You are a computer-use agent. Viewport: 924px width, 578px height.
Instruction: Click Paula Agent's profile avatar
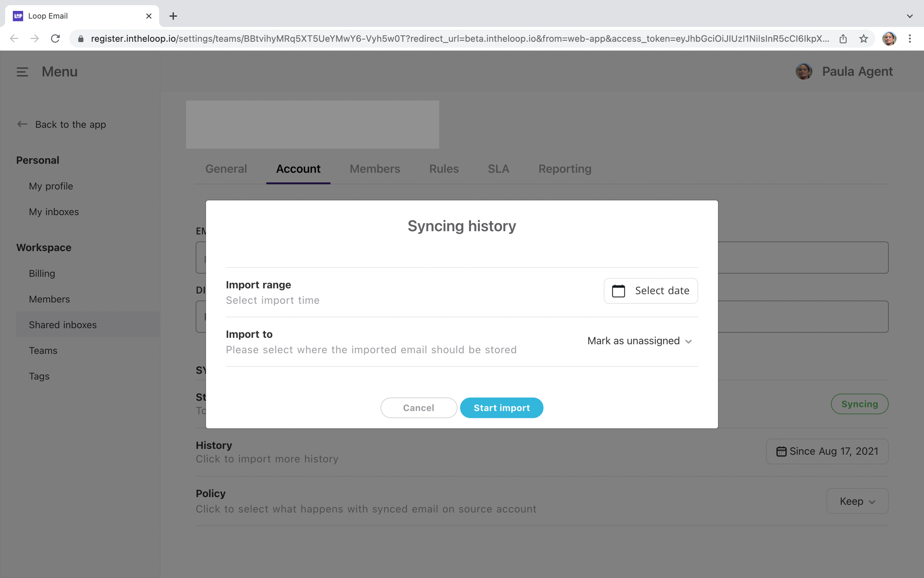(x=804, y=71)
